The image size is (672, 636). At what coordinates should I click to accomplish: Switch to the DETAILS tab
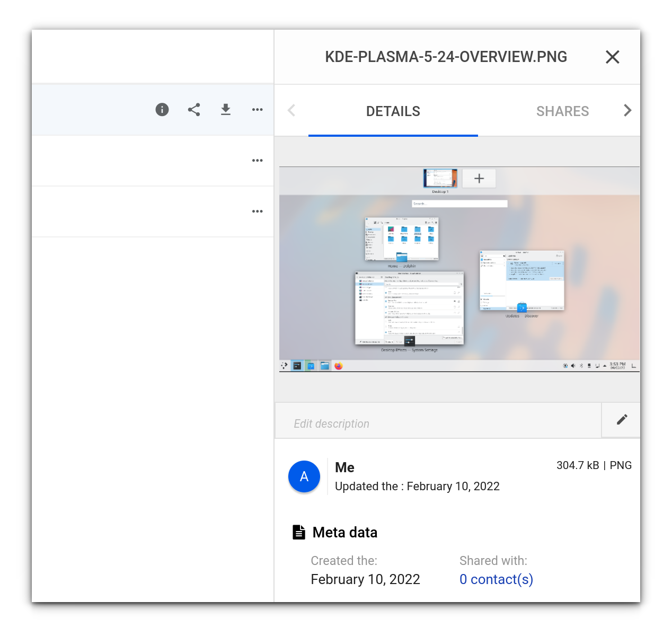pyautogui.click(x=393, y=111)
